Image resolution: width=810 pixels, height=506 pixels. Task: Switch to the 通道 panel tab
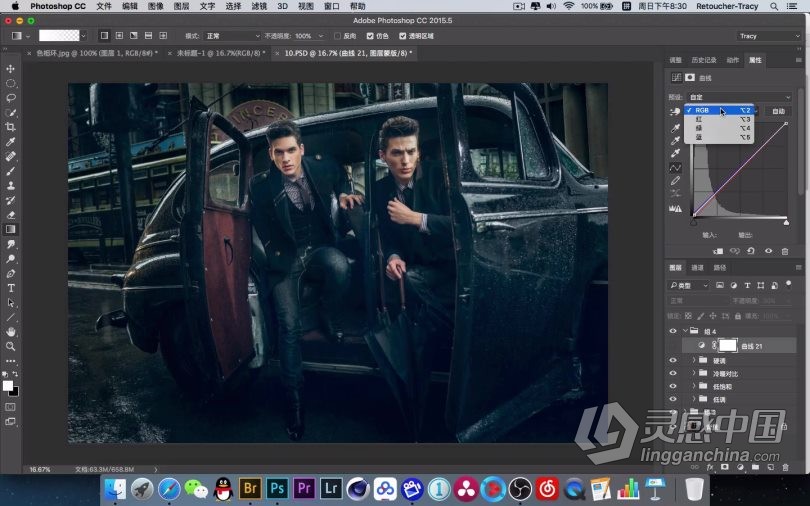click(x=697, y=267)
